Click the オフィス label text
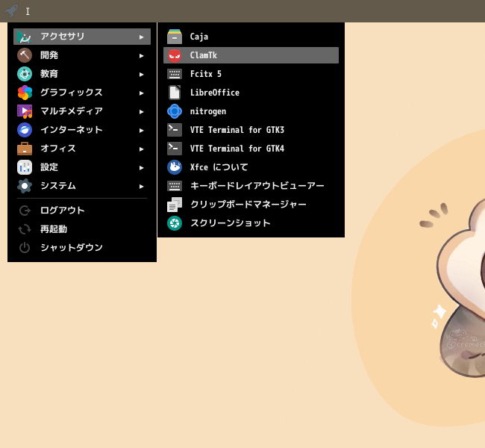485x448 pixels. point(58,149)
